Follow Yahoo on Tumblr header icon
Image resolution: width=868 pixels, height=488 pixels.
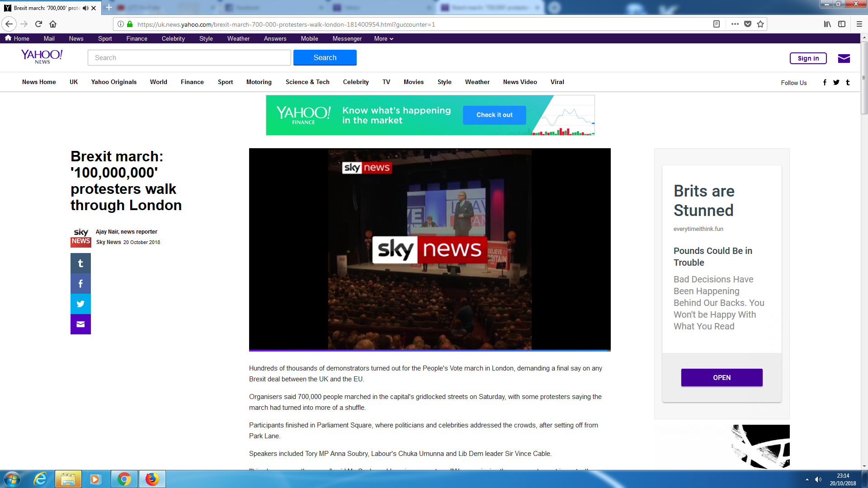point(848,82)
